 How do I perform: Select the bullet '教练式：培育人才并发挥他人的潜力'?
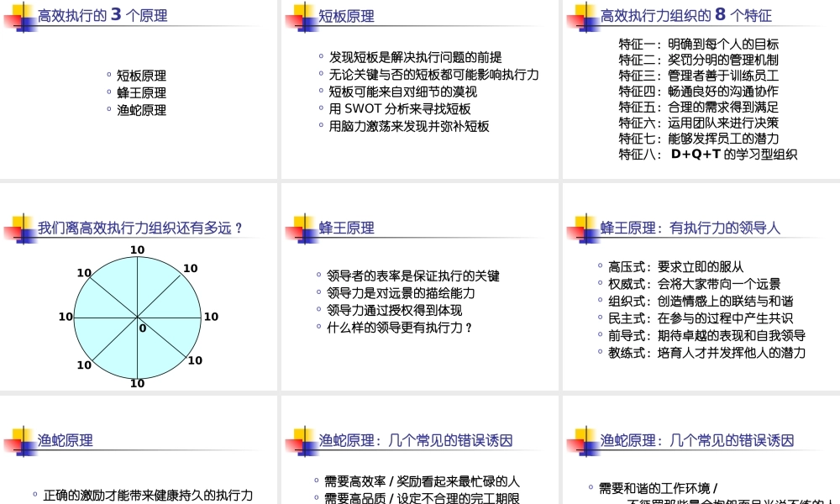click(706, 353)
